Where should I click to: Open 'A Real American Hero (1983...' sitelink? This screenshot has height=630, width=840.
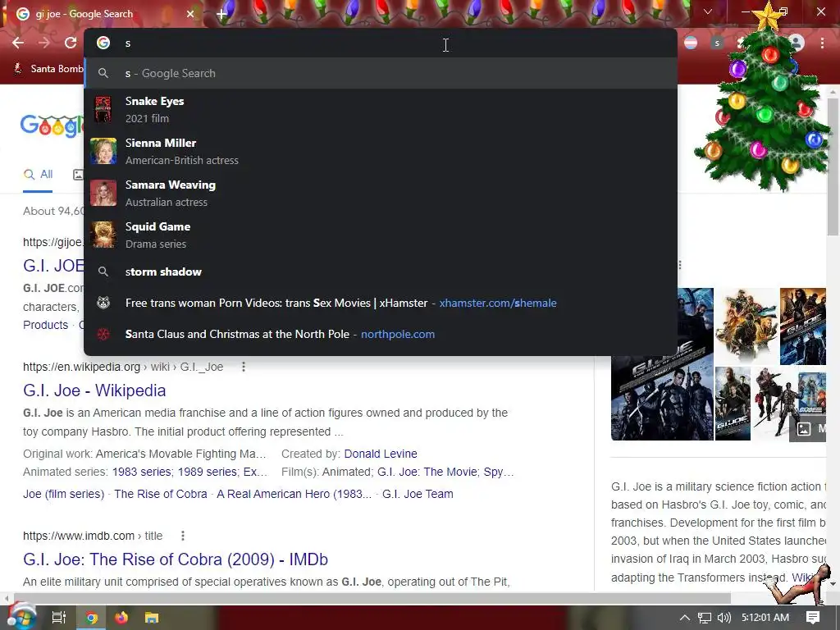coord(294,494)
